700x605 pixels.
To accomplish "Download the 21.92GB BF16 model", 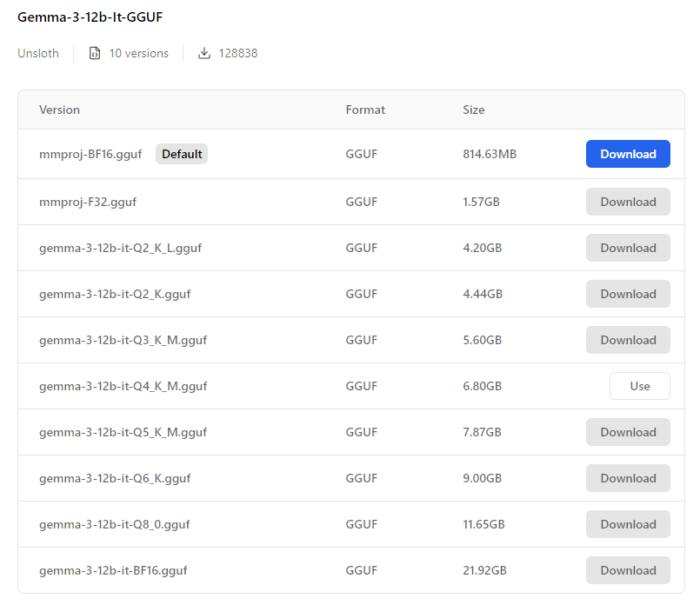I will coord(628,570).
